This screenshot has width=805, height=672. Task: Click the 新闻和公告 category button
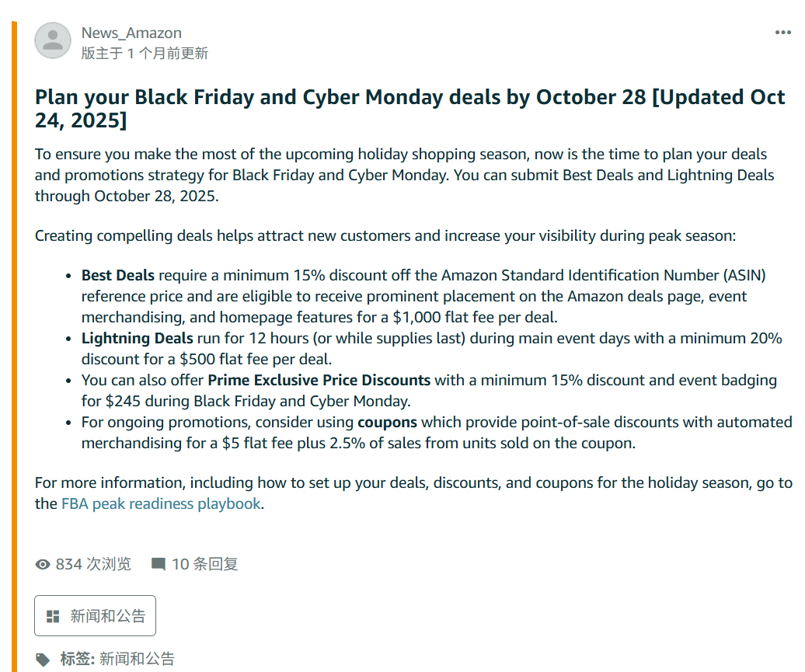[x=95, y=616]
